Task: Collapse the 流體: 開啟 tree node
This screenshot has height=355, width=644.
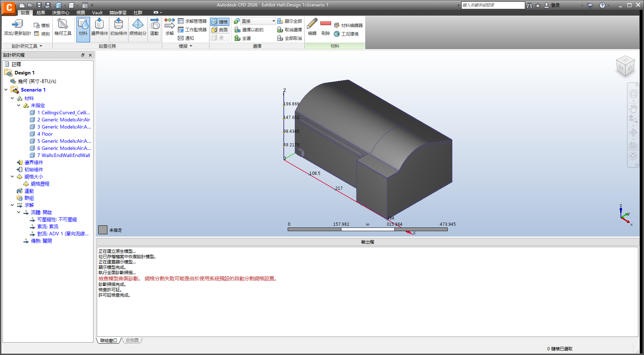Action: pos(18,212)
